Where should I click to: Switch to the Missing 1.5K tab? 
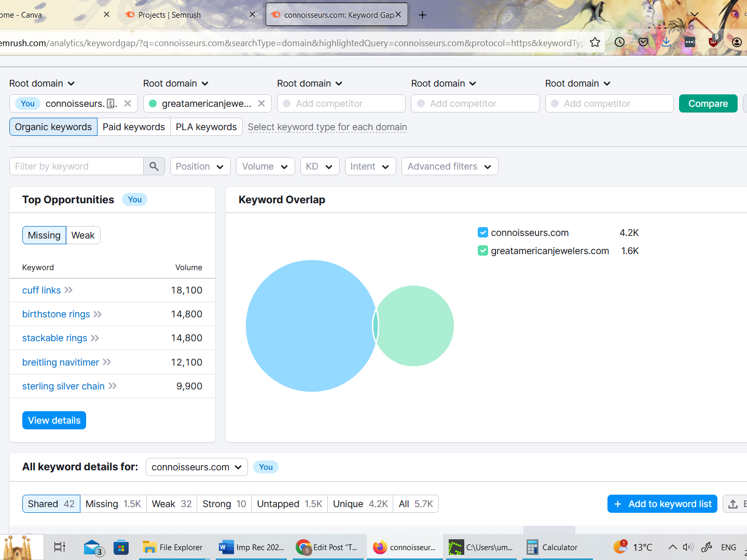(113, 504)
